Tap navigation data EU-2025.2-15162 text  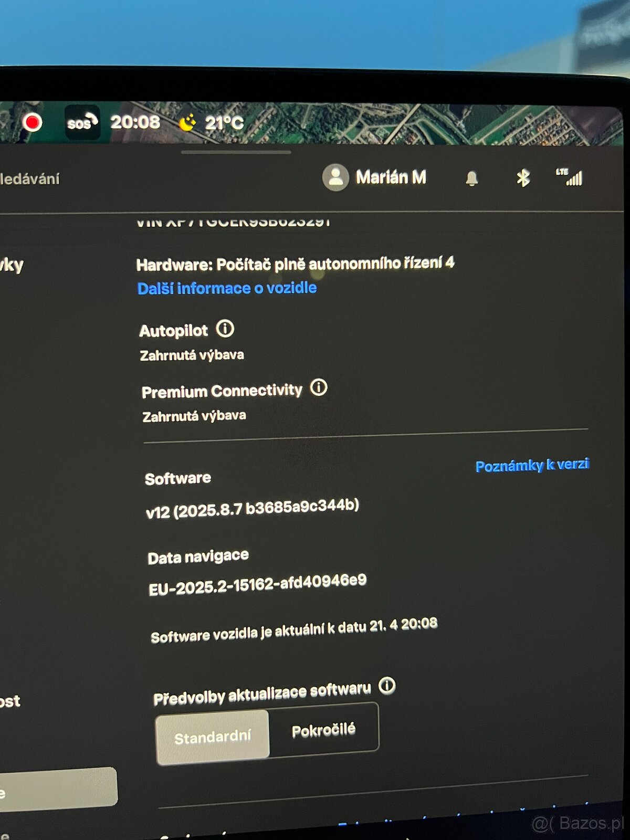click(x=257, y=585)
